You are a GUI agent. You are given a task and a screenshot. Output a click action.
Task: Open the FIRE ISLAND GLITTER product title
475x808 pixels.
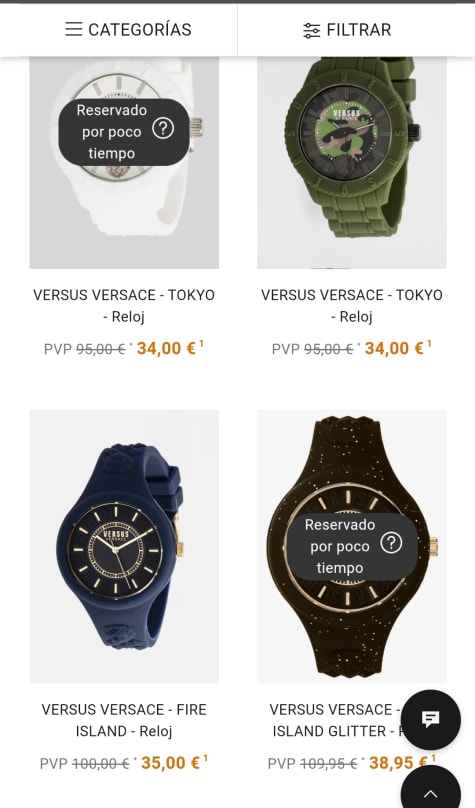click(337, 720)
